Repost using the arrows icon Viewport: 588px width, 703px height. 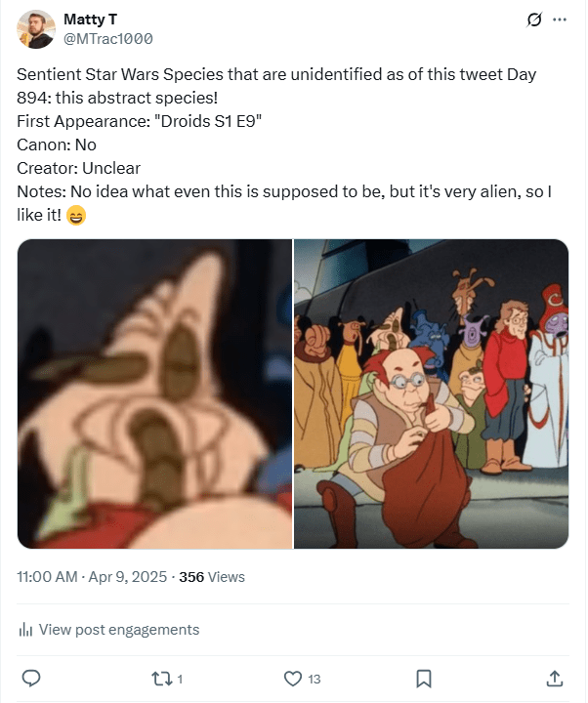pos(160,678)
